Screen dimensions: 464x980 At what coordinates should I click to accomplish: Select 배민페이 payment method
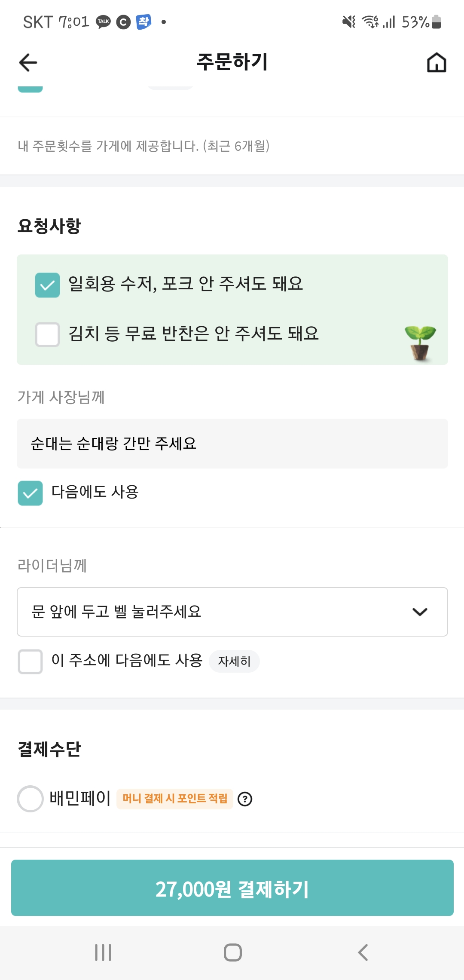(x=30, y=799)
